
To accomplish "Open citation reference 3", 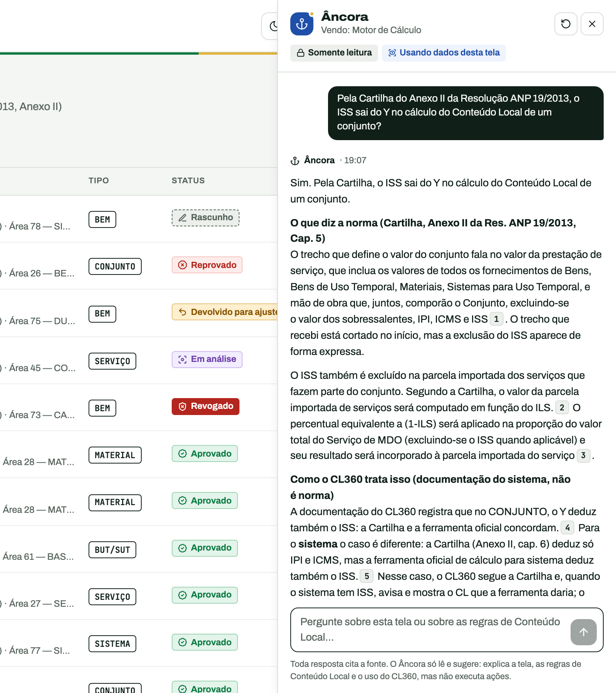I will click(x=583, y=455).
